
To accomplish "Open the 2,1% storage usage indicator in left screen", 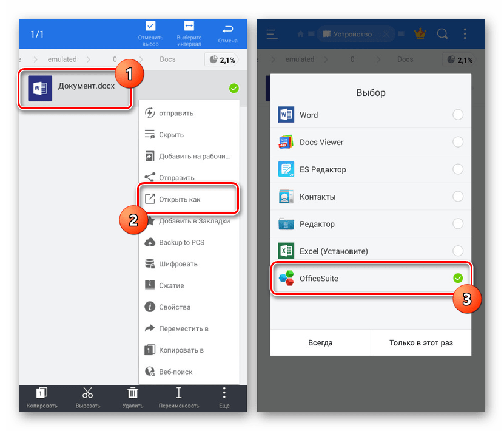I will coord(222,60).
